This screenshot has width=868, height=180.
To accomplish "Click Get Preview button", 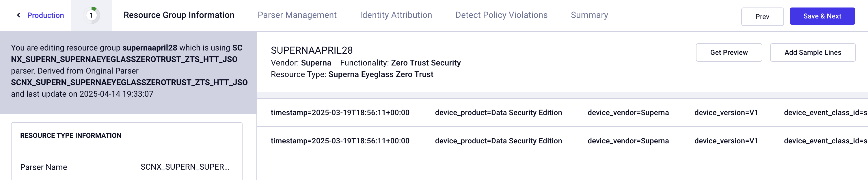I will 729,52.
